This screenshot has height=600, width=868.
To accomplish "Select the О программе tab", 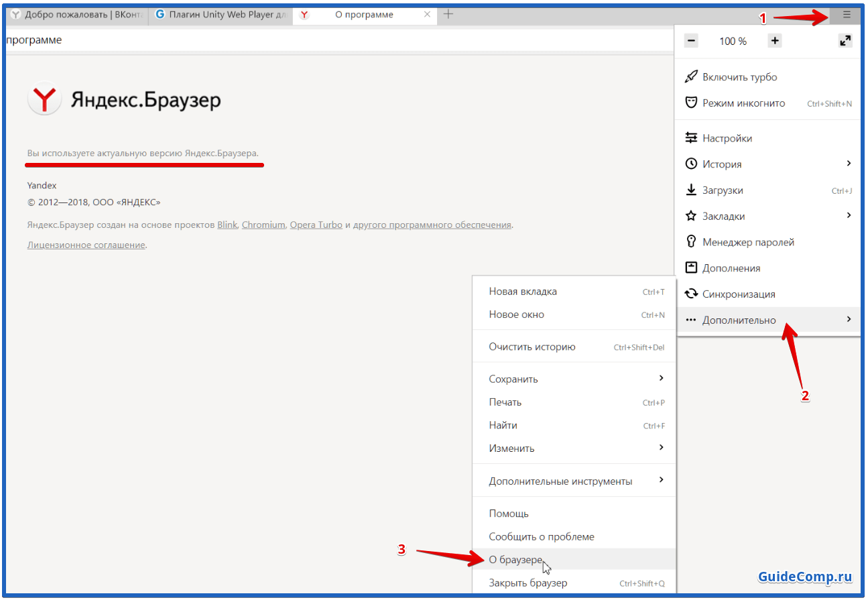I will coord(365,14).
